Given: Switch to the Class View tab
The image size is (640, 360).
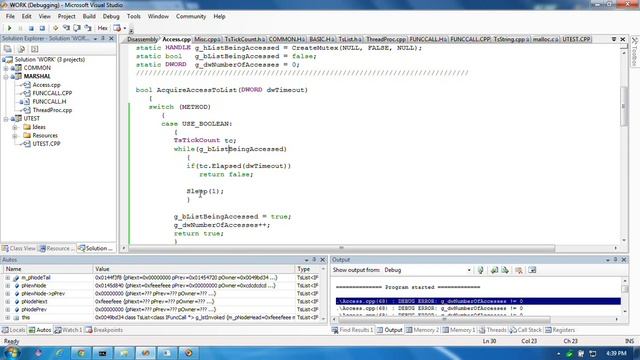Looking at the screenshot, I should point(19,248).
